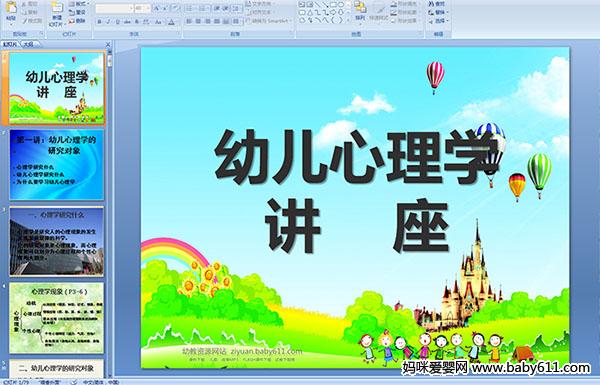Toggle italic formatting
The width and height of the screenshot is (600, 385).
108,22
